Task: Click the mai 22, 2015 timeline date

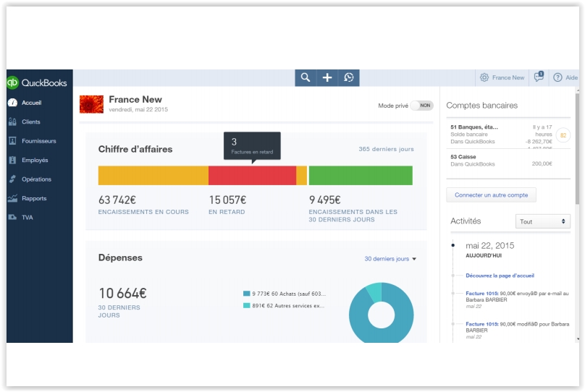Action: tap(489, 246)
